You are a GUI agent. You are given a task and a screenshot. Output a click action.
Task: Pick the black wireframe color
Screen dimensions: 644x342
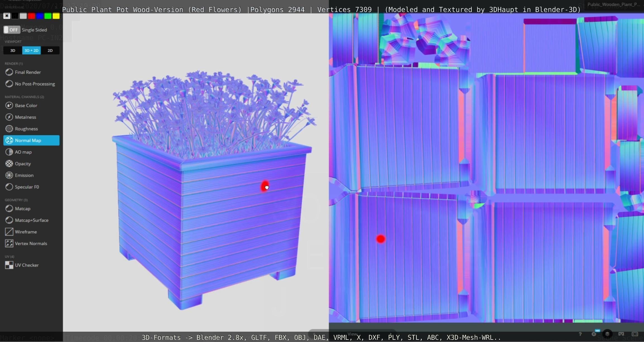tap(15, 16)
